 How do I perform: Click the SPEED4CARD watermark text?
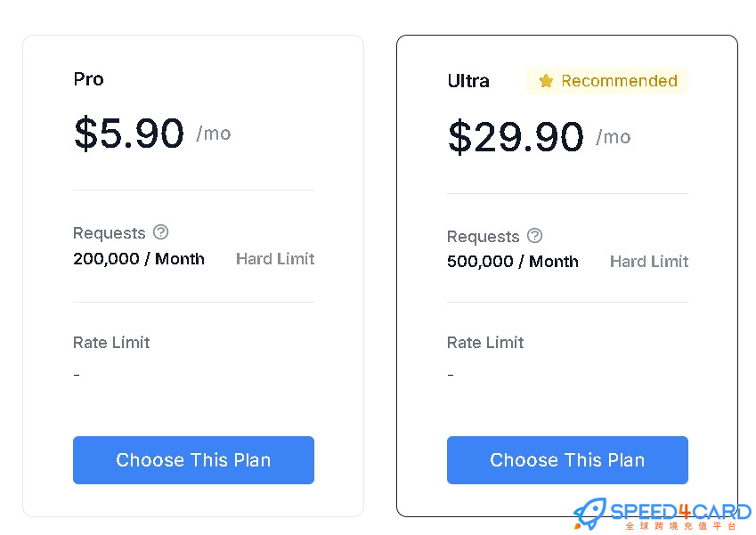pos(680,511)
